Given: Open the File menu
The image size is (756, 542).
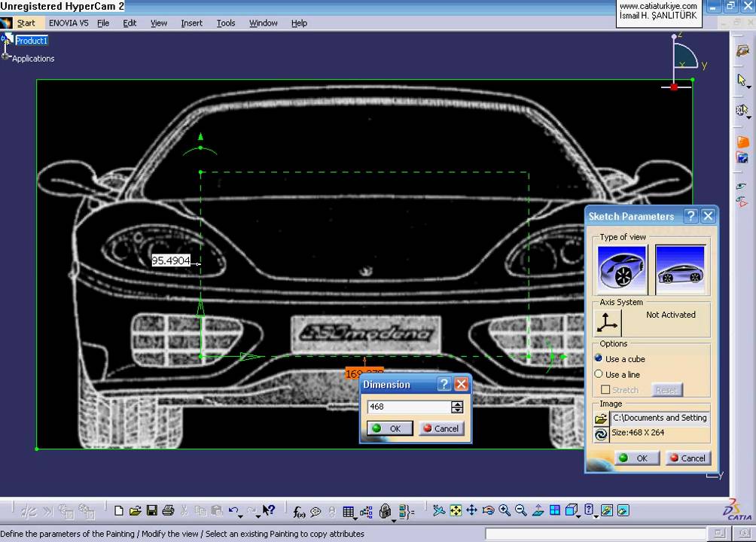Looking at the screenshot, I should pyautogui.click(x=103, y=23).
